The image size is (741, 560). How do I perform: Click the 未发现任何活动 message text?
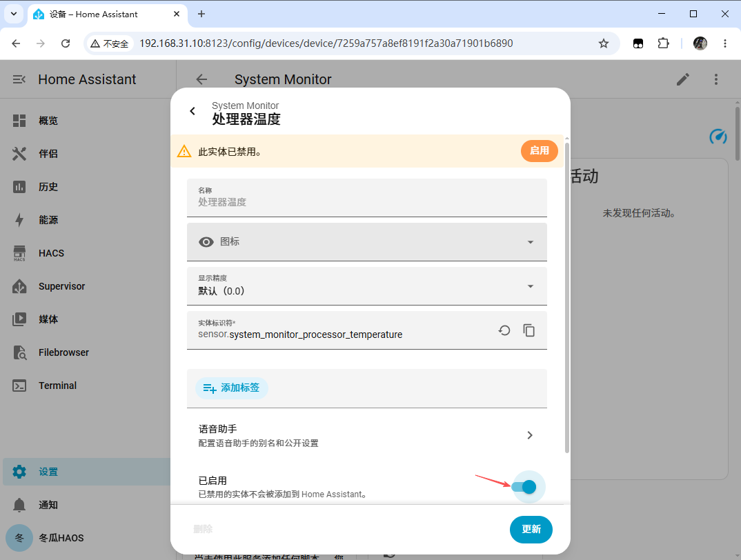tap(638, 213)
